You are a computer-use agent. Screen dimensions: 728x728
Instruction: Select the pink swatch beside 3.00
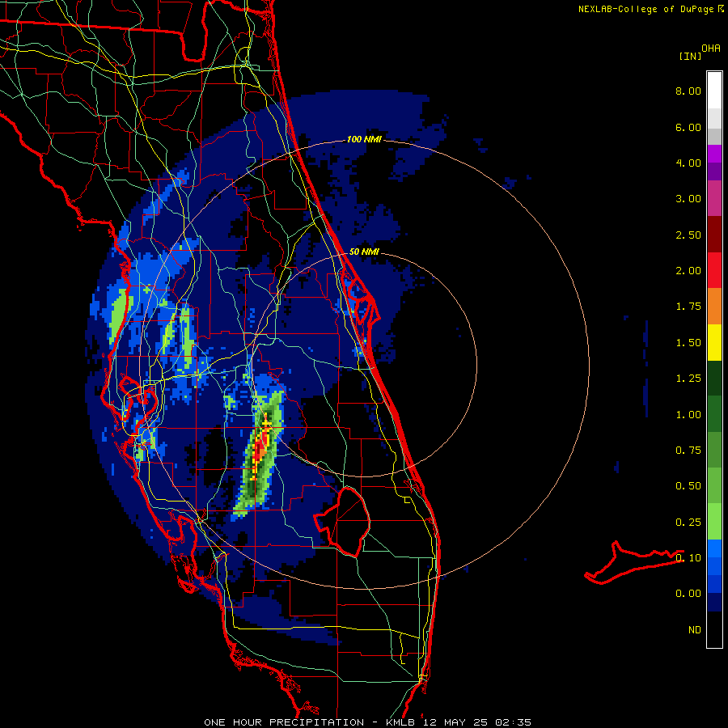pos(714,198)
